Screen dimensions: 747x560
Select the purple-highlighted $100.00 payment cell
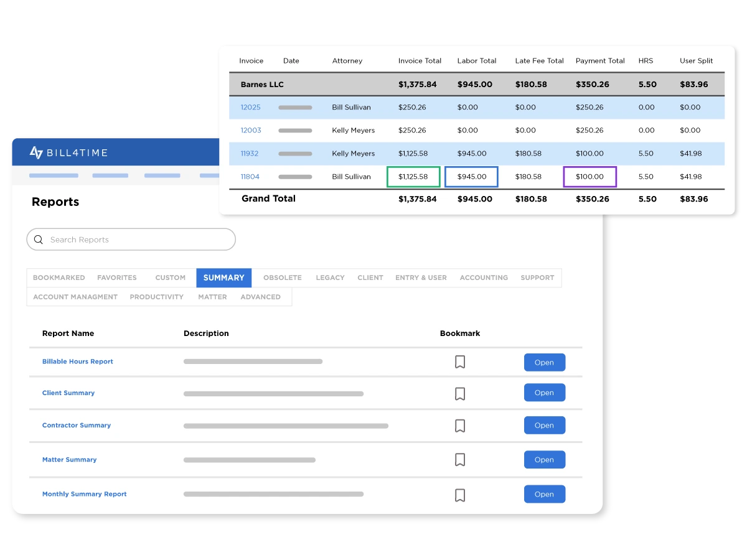590,177
